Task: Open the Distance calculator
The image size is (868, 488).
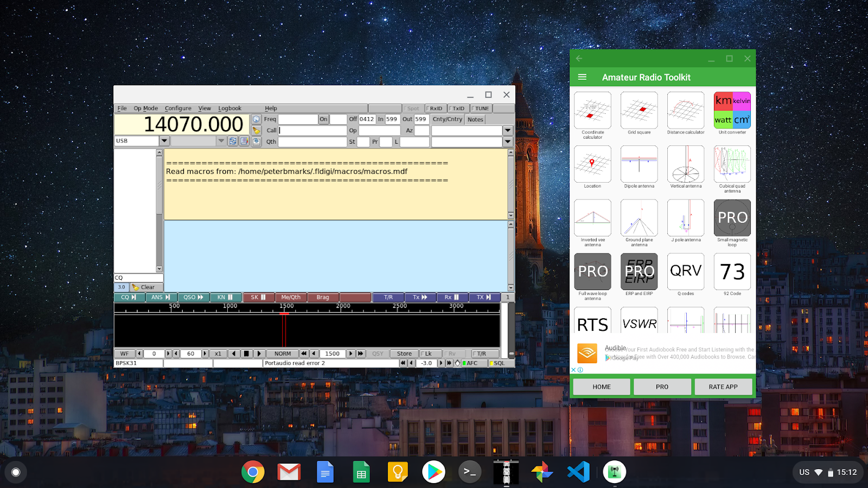Action: point(685,111)
